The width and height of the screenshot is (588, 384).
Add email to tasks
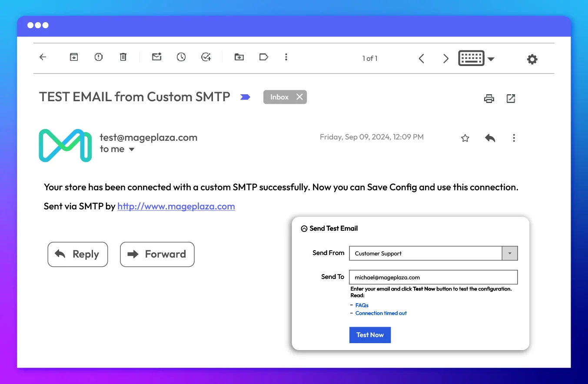(206, 57)
